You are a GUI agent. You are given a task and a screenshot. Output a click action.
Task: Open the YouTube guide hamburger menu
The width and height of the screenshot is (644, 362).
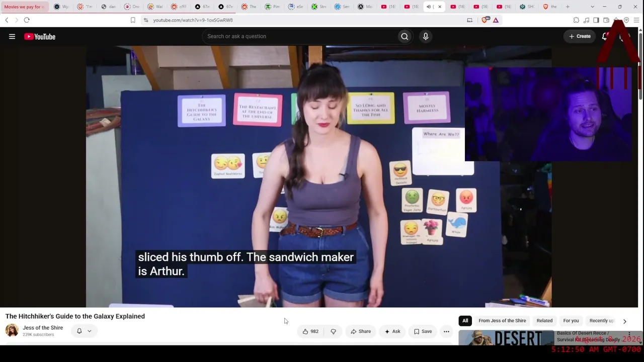coord(12,36)
